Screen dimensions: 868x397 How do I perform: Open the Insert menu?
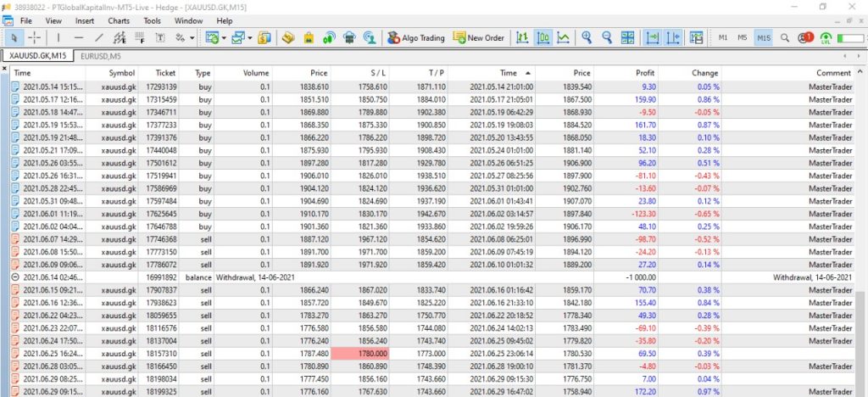(x=85, y=20)
